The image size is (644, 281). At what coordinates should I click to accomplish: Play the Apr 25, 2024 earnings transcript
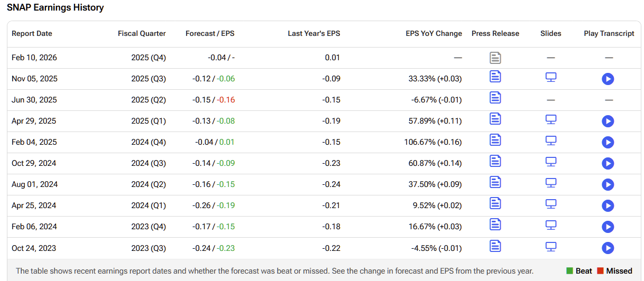pyautogui.click(x=608, y=206)
